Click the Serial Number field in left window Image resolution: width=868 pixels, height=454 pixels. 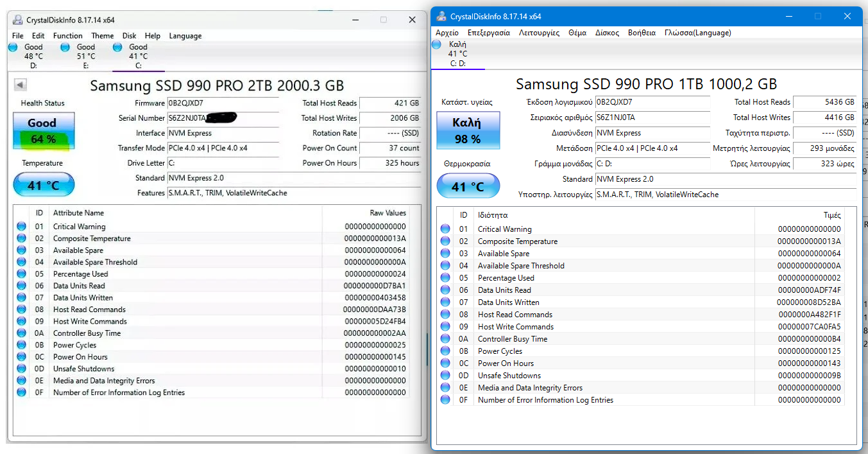point(223,118)
